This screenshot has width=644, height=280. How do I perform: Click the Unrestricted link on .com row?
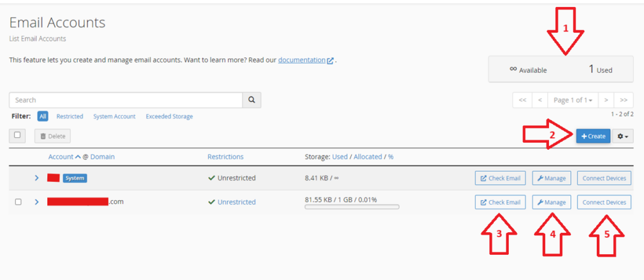236,202
